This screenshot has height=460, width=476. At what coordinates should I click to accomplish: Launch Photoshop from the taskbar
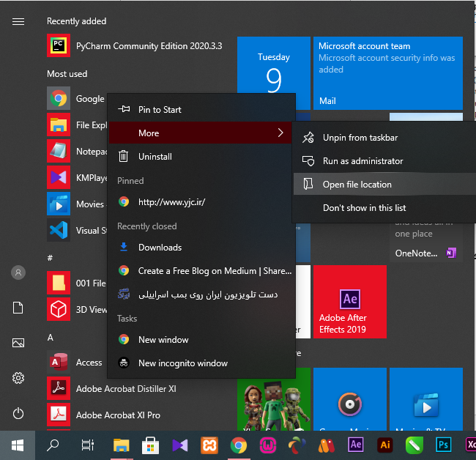[443, 444]
